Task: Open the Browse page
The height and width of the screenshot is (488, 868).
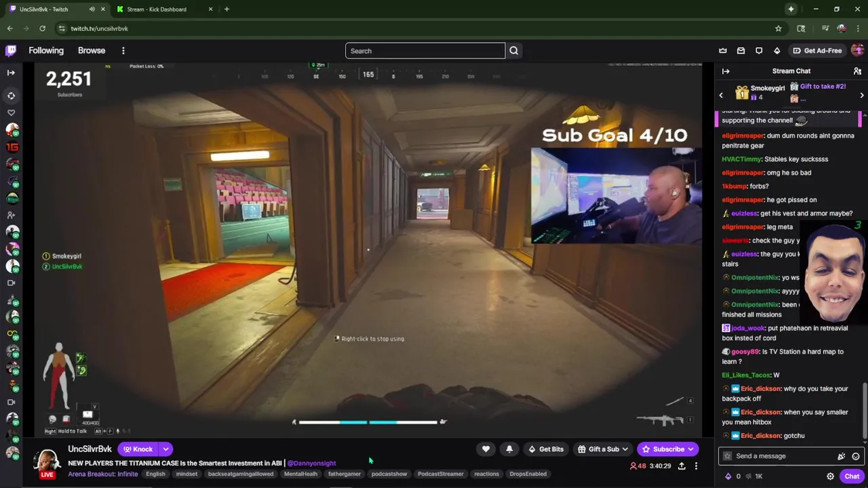Action: [x=92, y=51]
